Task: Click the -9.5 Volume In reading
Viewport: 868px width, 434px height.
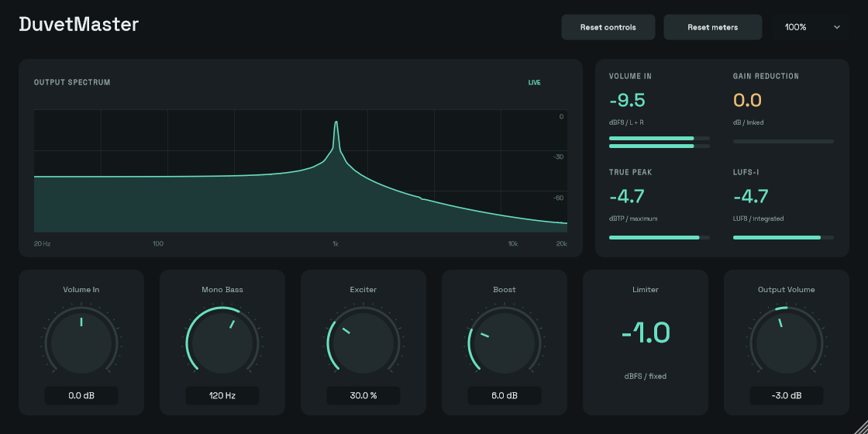Action: pos(627,100)
